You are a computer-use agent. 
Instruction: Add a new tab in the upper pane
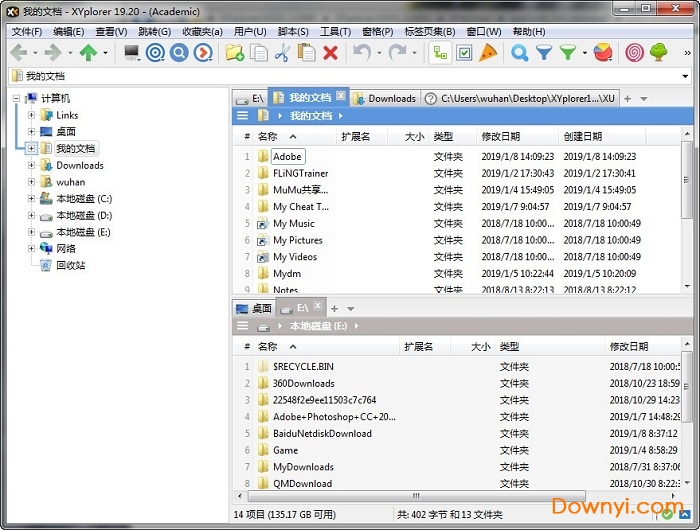(x=627, y=98)
